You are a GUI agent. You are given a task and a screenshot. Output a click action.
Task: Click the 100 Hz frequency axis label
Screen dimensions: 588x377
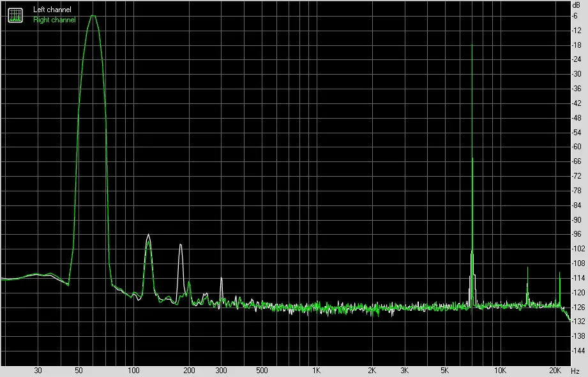(133, 371)
